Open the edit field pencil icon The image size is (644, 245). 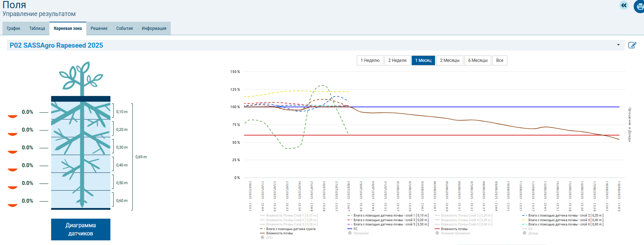tap(632, 45)
